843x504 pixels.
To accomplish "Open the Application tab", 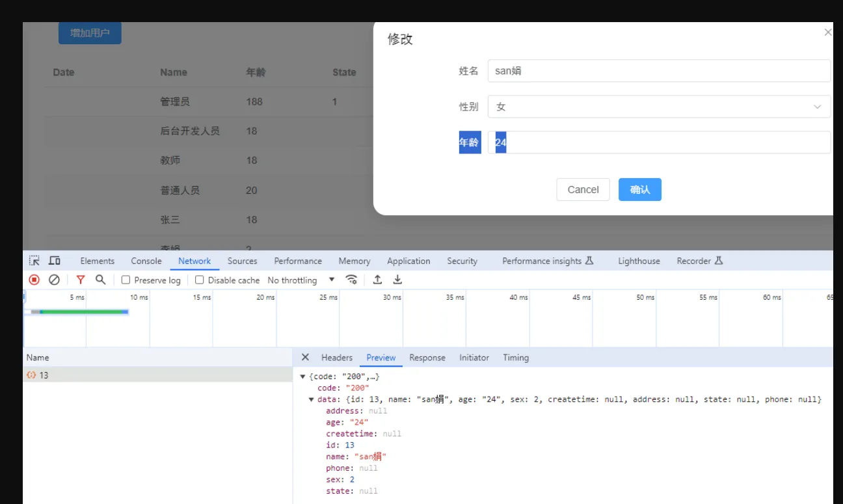I will click(x=408, y=261).
